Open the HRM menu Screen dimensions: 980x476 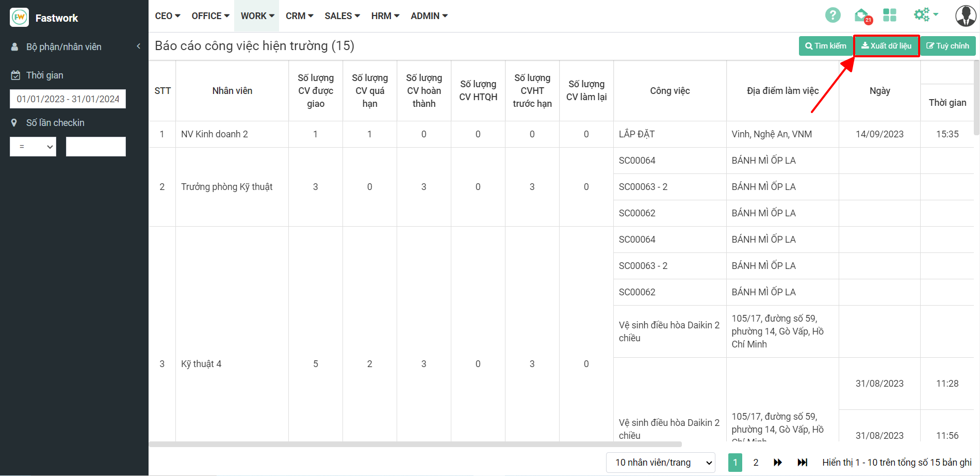click(x=385, y=16)
